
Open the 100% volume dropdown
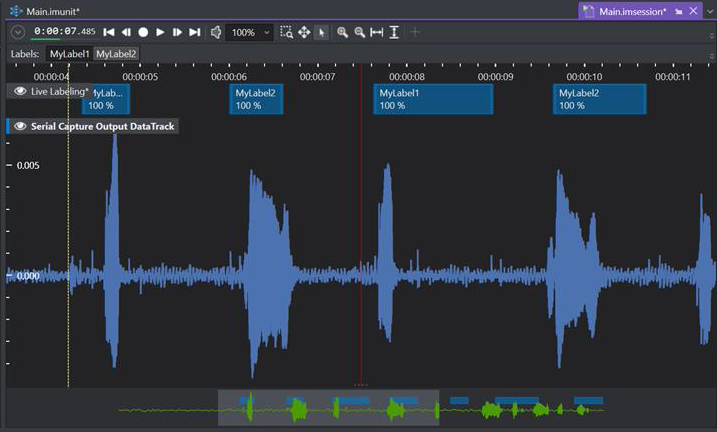point(249,32)
